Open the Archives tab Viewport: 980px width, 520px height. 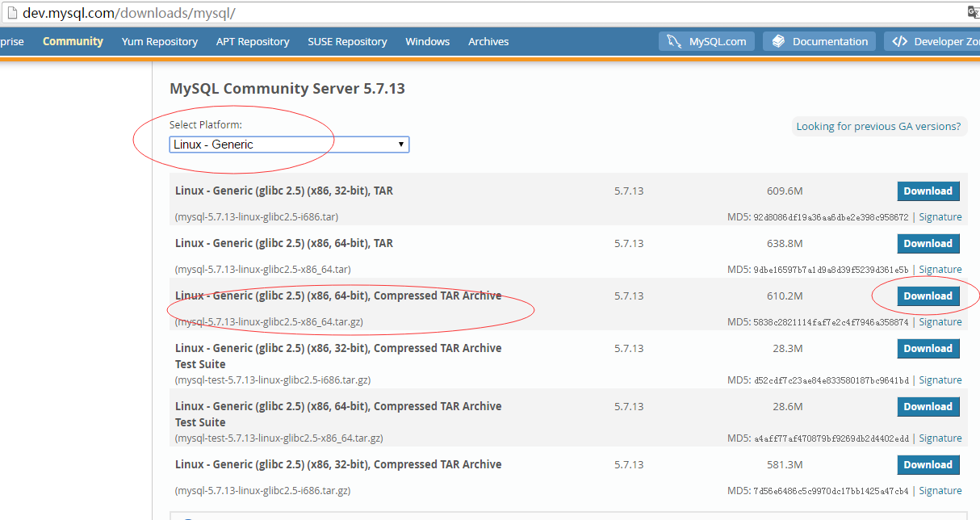[488, 41]
